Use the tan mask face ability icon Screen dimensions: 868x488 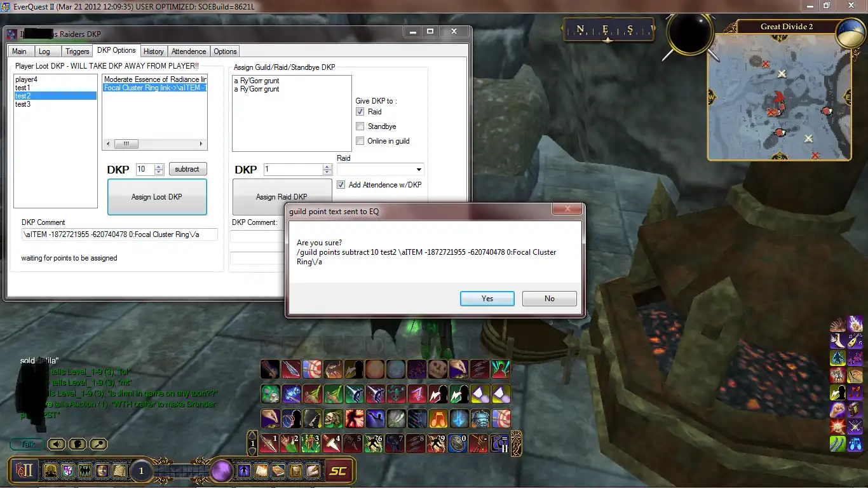click(x=438, y=369)
